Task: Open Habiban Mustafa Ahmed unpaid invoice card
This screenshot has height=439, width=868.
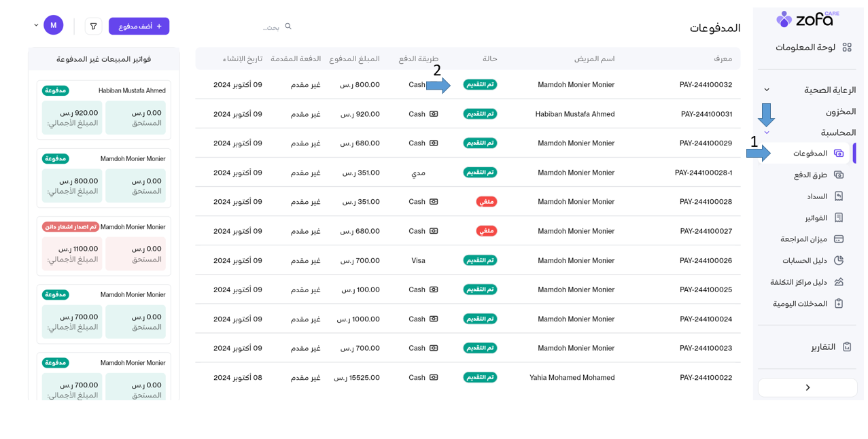Action: click(x=103, y=110)
